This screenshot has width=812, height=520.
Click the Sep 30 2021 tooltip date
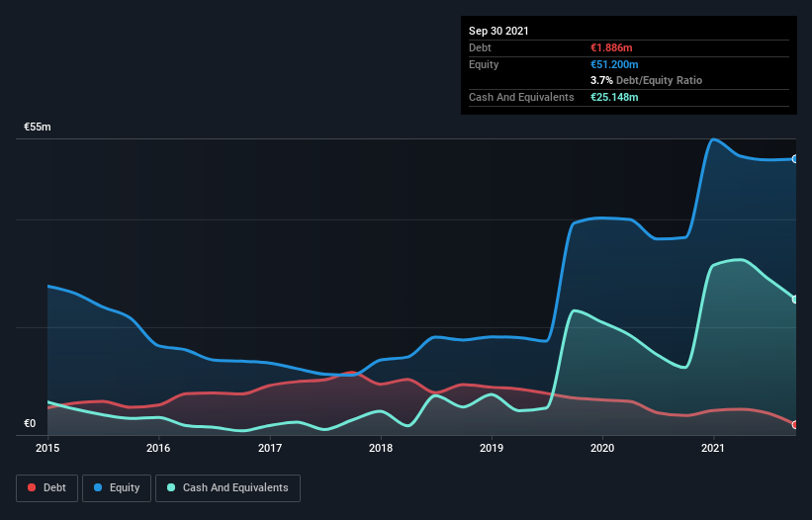coord(498,31)
